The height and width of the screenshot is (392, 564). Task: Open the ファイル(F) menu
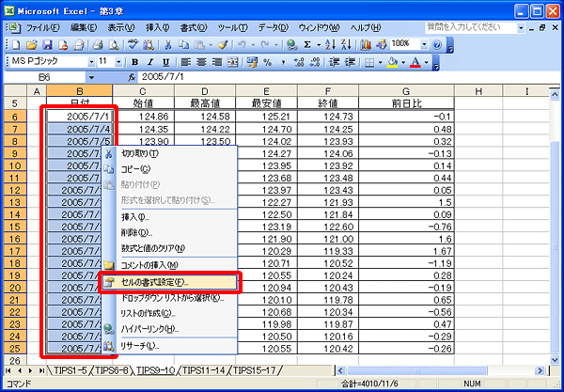(x=42, y=27)
